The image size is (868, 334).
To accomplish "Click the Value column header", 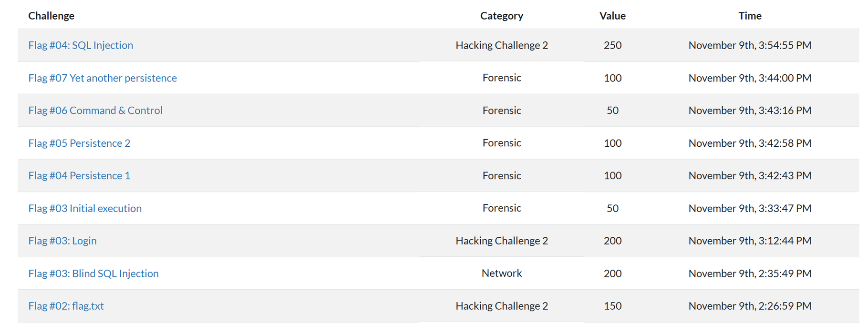I will tap(612, 16).
